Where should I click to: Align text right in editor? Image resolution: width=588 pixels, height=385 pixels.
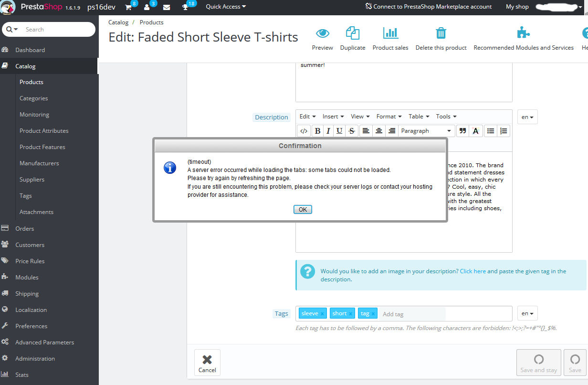pyautogui.click(x=392, y=131)
